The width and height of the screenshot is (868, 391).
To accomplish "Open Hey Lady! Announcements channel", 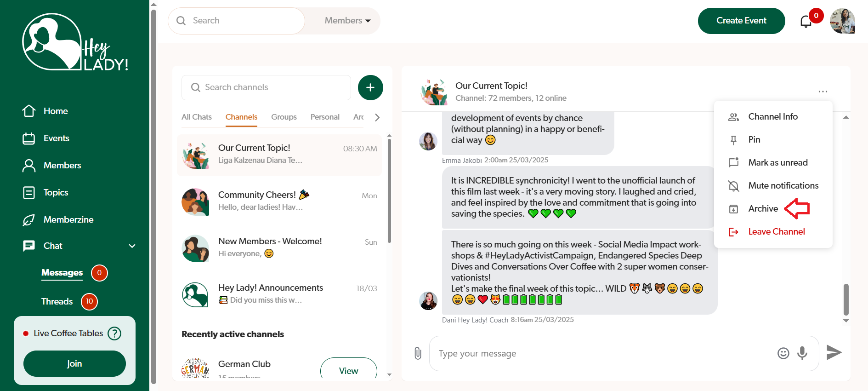I will tap(279, 294).
